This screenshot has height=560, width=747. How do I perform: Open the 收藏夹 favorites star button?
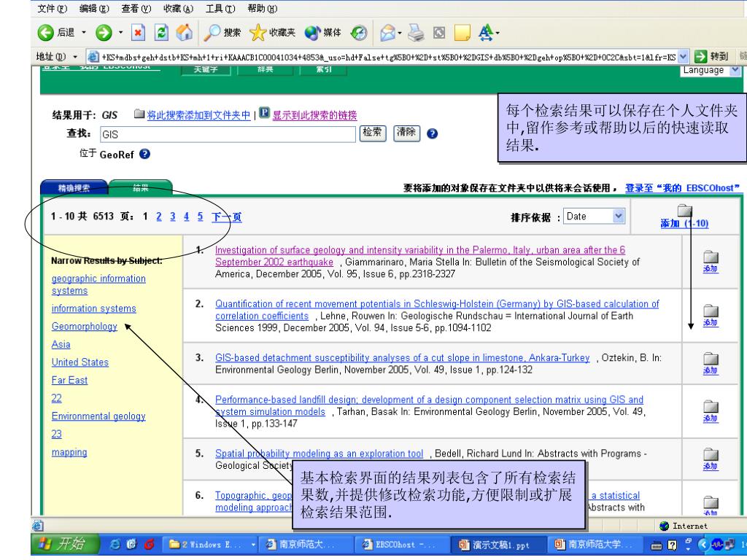click(272, 32)
